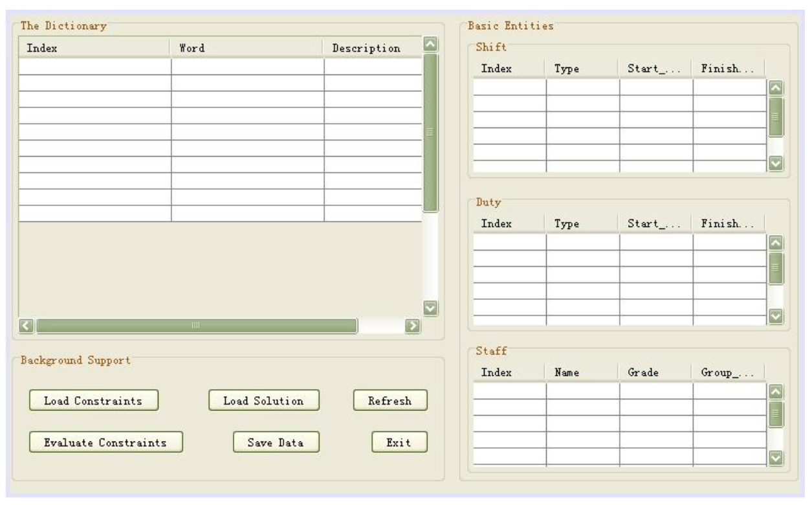The image size is (812, 505).
Task: Click Dictionary horizontal scroll right arrow
Action: (409, 325)
